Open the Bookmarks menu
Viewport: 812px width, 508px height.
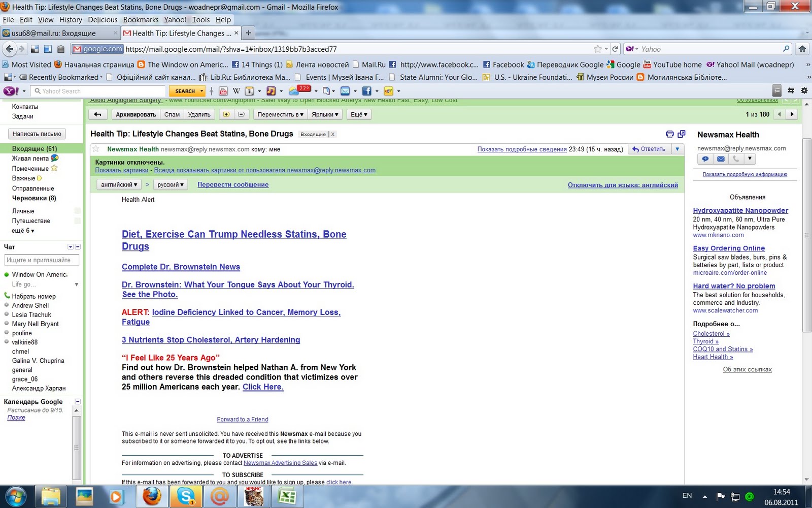point(141,20)
